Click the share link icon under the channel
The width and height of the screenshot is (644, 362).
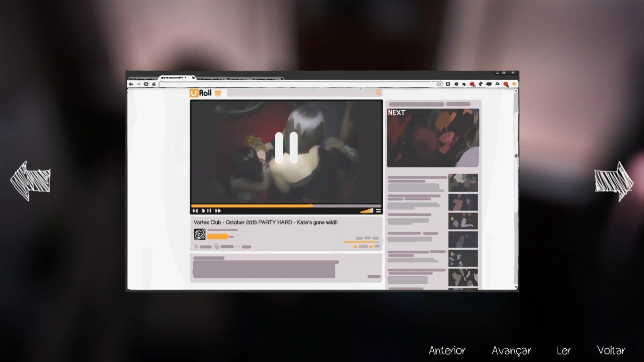click(x=217, y=247)
